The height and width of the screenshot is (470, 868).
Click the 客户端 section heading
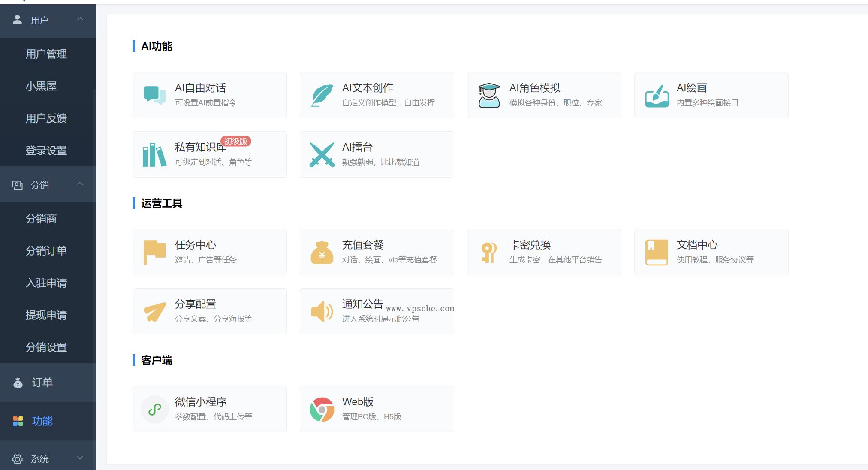point(157,360)
